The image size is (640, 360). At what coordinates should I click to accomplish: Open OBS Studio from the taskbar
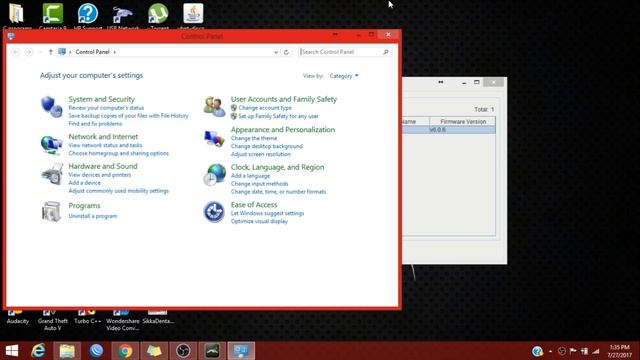click(183, 351)
